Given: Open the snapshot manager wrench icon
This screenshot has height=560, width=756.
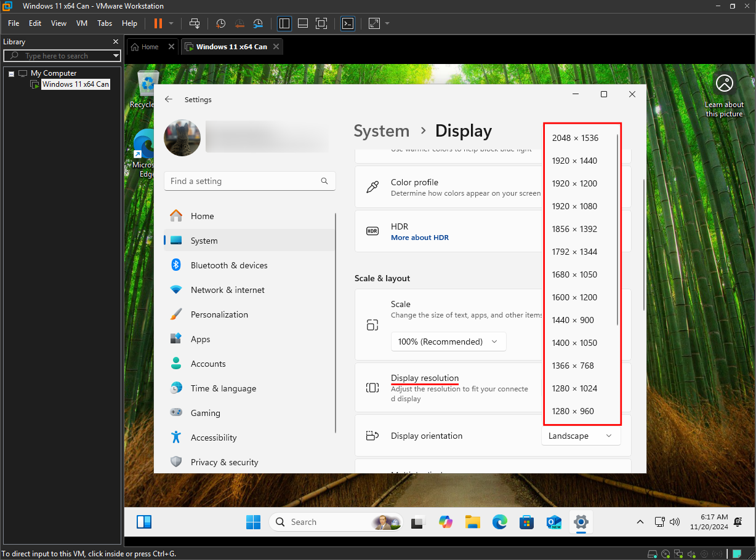Looking at the screenshot, I should pyautogui.click(x=259, y=23).
